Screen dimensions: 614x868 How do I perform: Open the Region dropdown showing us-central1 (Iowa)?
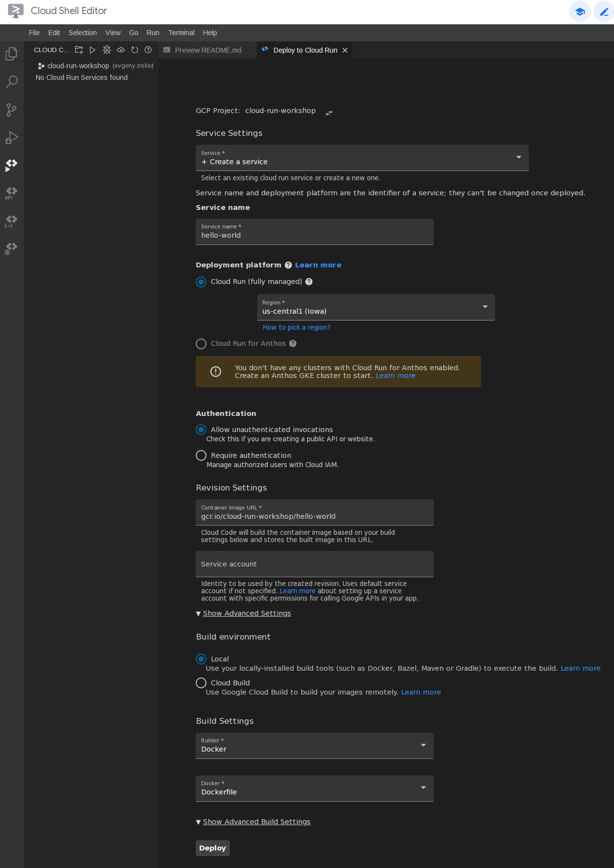375,307
